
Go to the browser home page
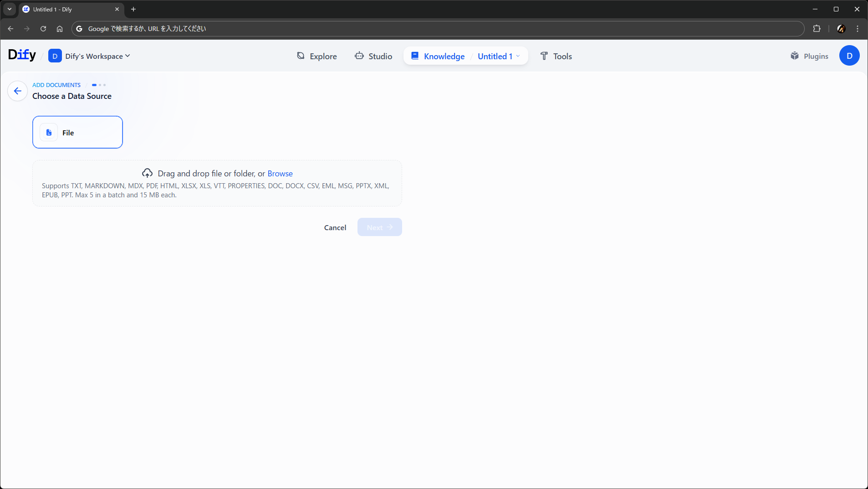[x=60, y=29]
